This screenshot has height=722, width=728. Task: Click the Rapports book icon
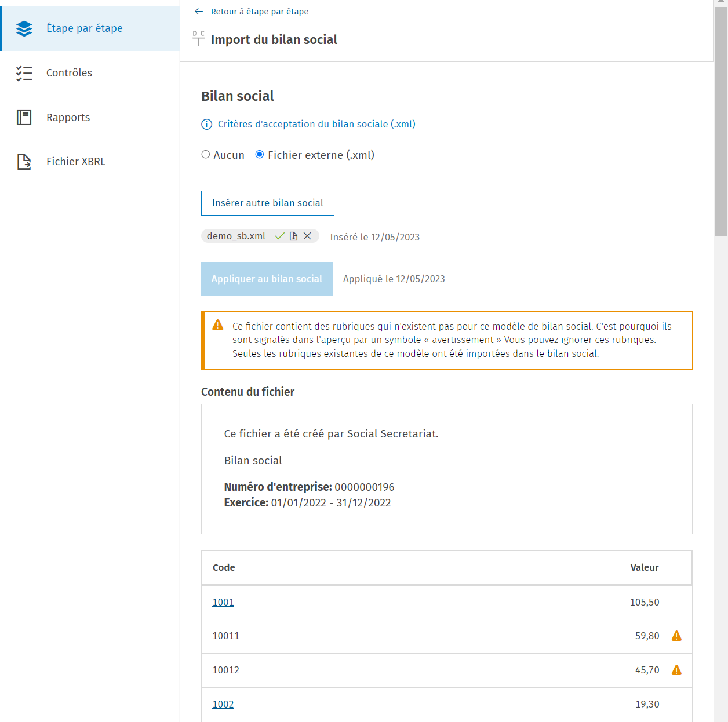coord(24,117)
